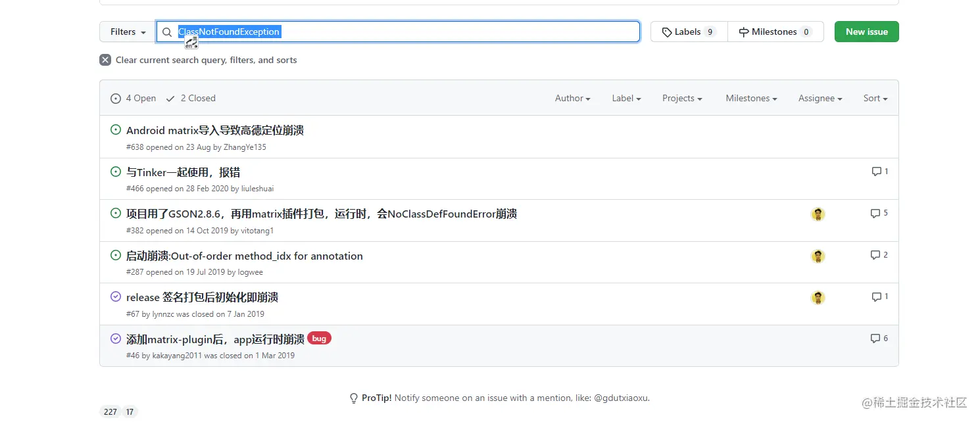Open author vitotang1's issues

point(257,231)
